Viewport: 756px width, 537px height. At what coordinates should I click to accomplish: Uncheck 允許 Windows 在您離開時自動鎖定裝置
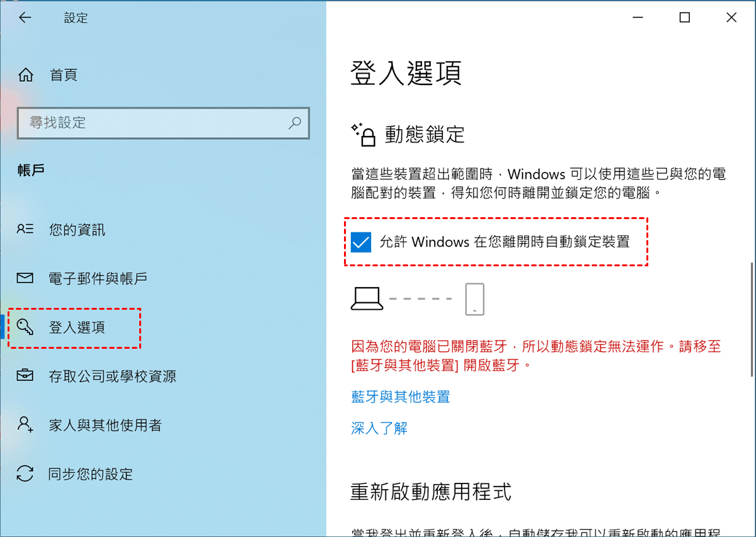tap(361, 242)
